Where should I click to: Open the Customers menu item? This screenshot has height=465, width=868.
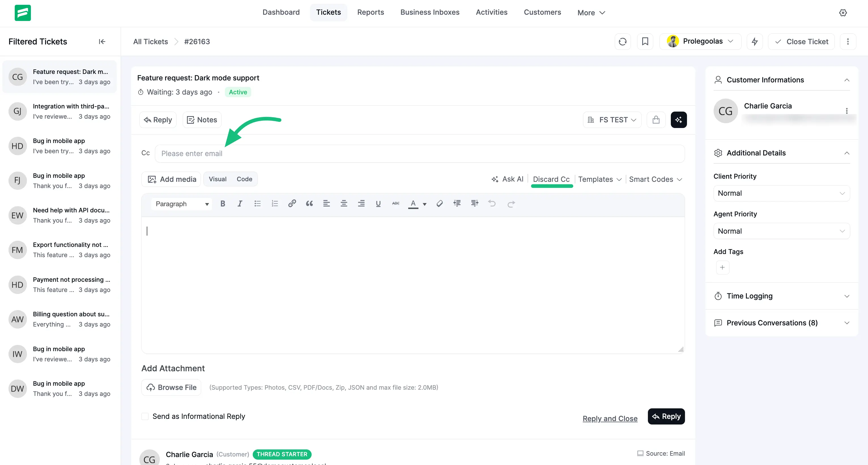click(542, 12)
